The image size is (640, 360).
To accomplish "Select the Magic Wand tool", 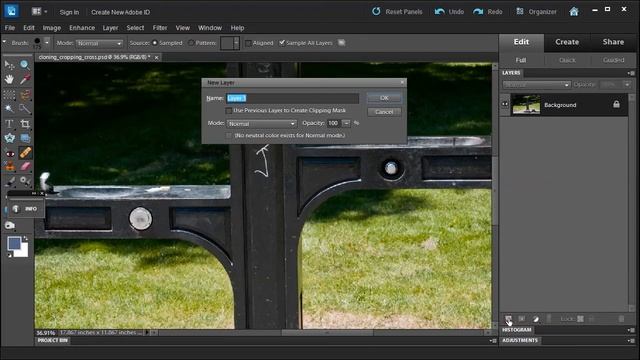I will pos(9,109).
